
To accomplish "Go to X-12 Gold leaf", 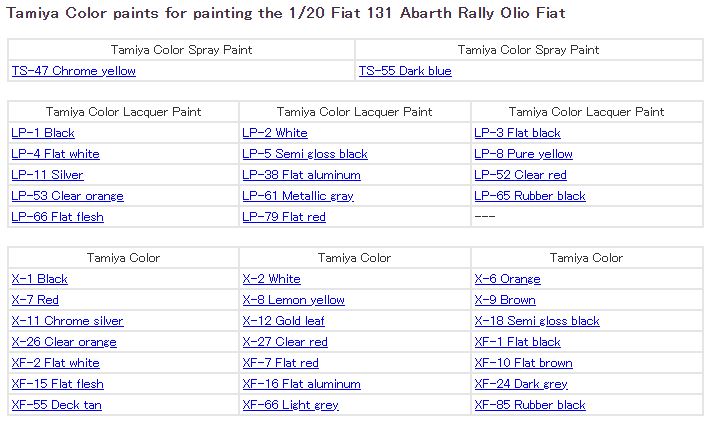I will click(283, 321).
